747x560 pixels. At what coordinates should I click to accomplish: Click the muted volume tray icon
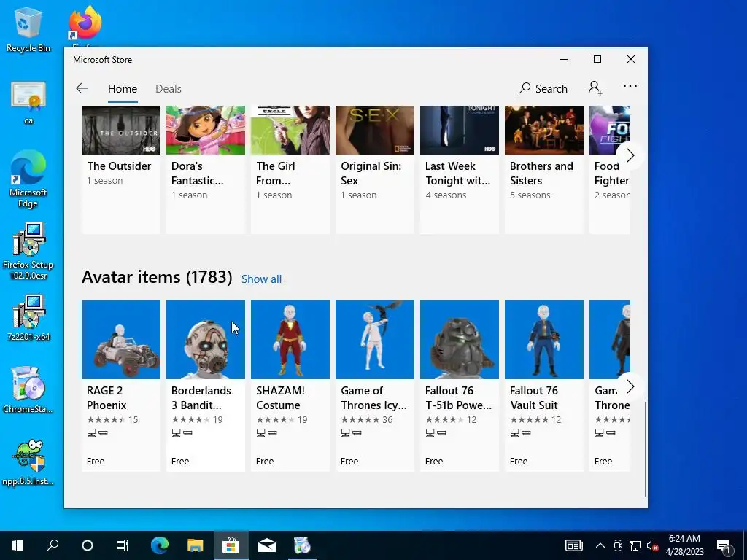(x=652, y=545)
